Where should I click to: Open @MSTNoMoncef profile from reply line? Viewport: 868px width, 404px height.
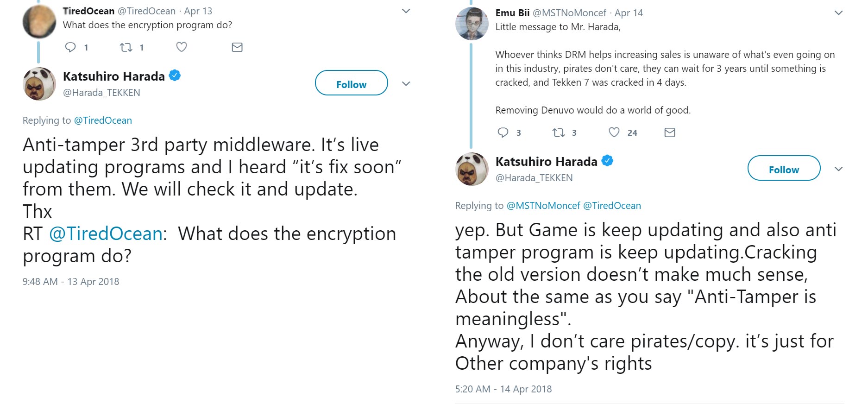pos(543,206)
